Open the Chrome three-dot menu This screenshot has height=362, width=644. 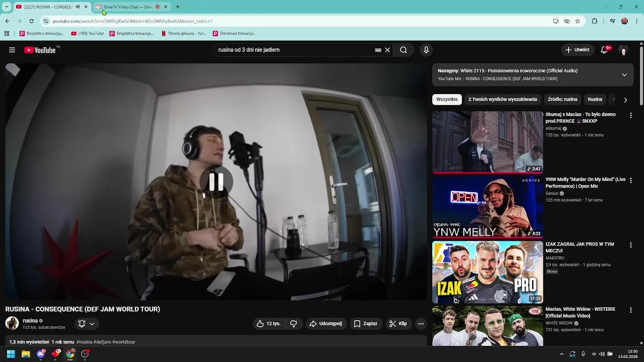(637, 21)
